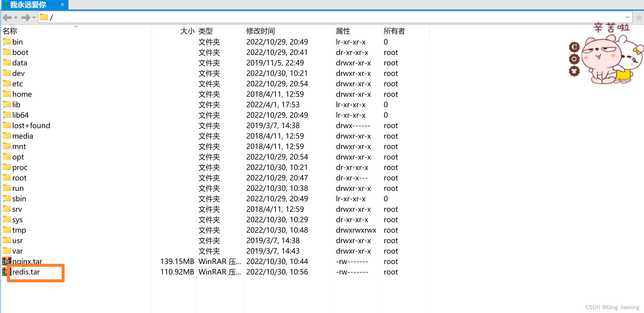This screenshot has width=644, height=313.
Task: Close the 我永远爱你 session tab
Action: click(x=62, y=4)
